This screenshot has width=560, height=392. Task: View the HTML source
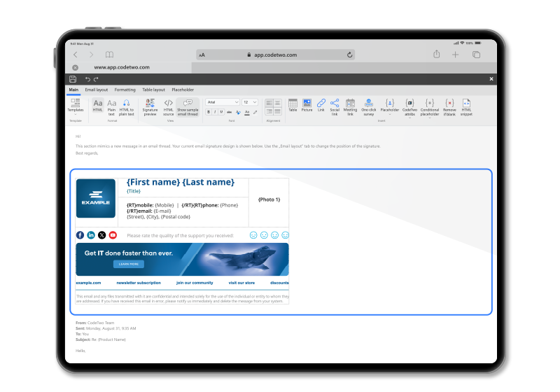point(168,107)
